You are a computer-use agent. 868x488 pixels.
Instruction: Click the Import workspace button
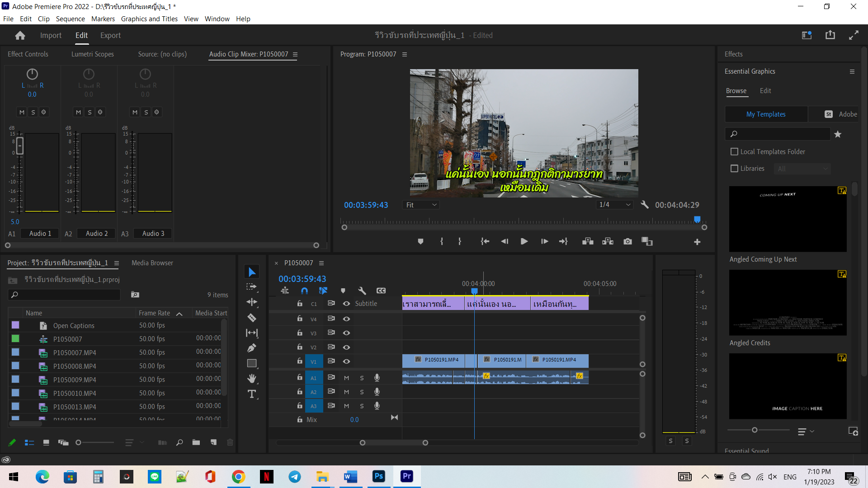coord(51,35)
